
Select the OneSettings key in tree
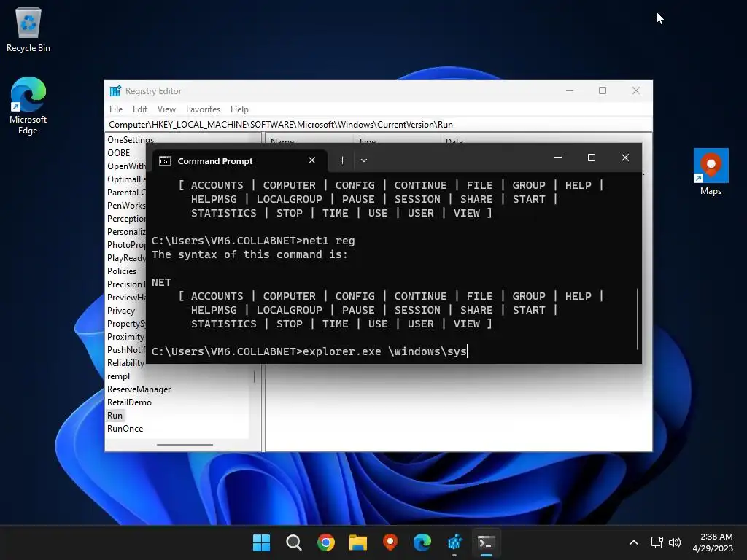coord(130,139)
